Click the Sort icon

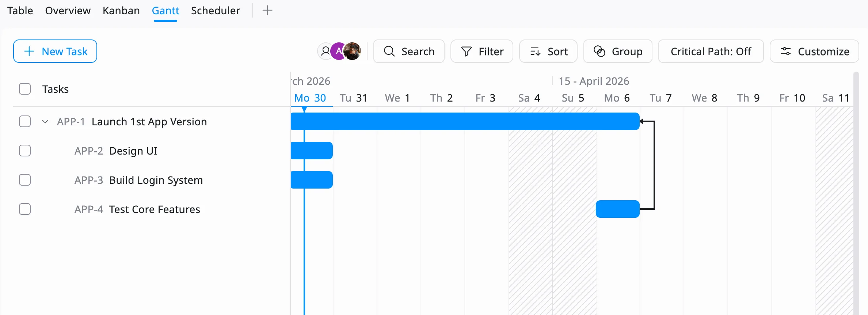point(535,51)
